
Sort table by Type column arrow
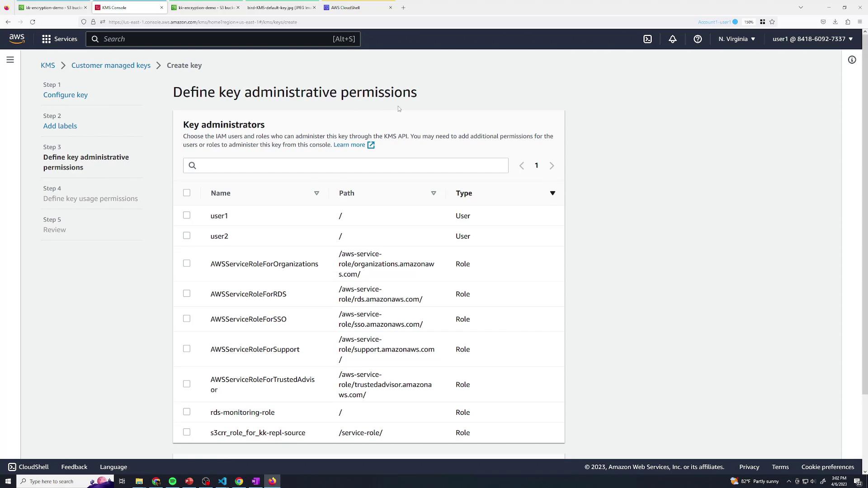pos(552,193)
